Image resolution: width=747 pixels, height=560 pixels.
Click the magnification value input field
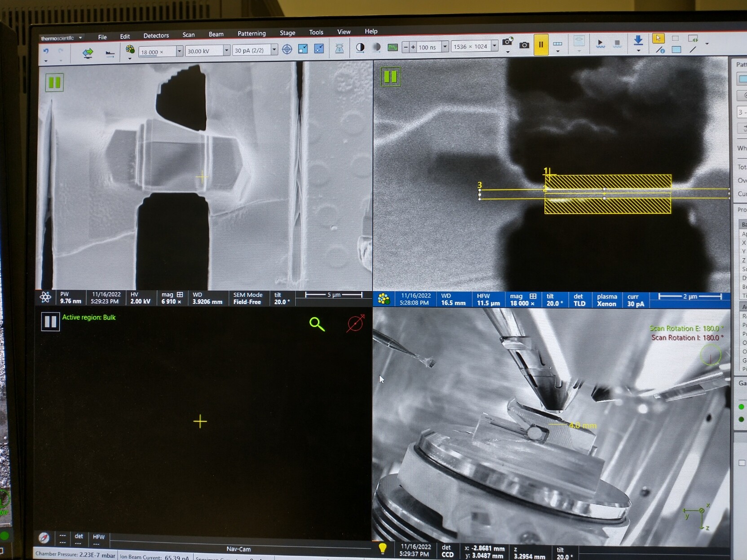pos(157,52)
